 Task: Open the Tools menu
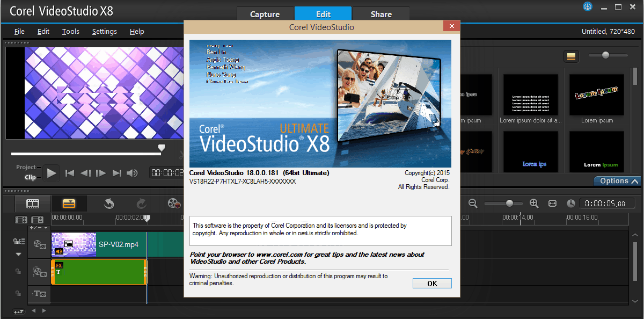click(x=70, y=31)
